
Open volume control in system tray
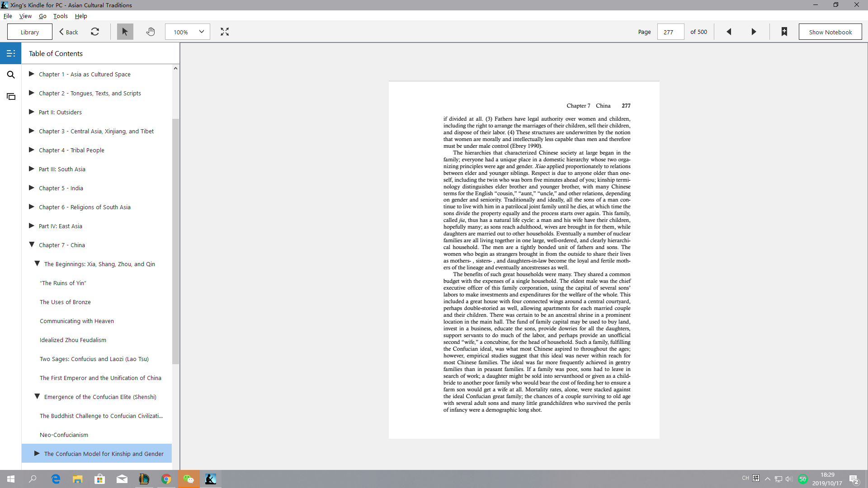tap(789, 479)
